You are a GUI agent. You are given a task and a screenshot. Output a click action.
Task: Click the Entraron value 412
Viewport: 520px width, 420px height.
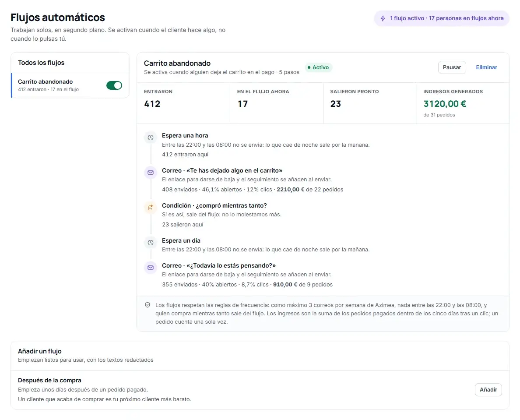pyautogui.click(x=152, y=104)
